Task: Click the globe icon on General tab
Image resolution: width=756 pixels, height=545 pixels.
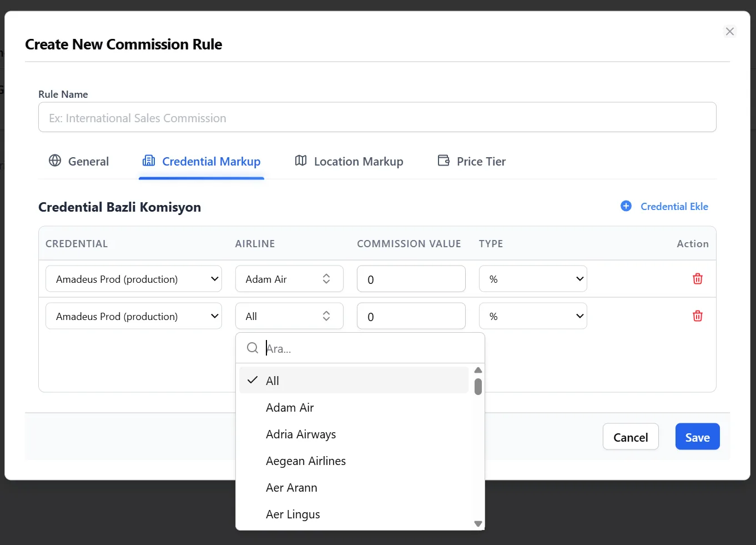Action: click(55, 161)
